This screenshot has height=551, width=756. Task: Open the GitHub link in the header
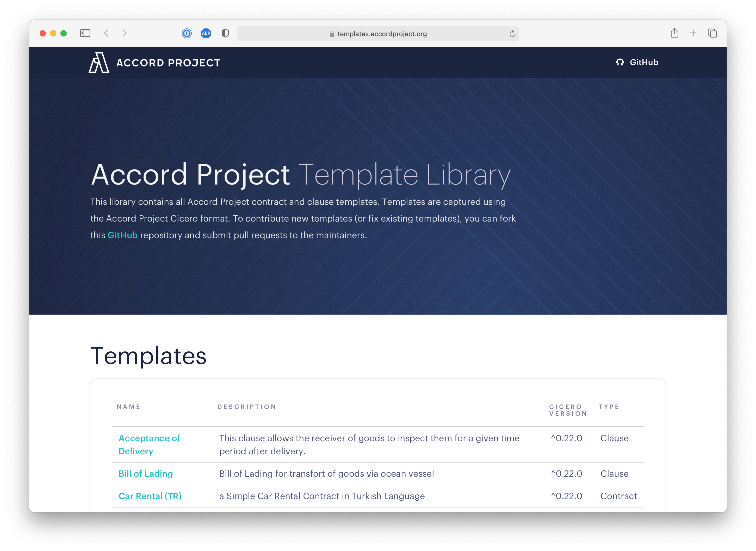click(x=637, y=62)
